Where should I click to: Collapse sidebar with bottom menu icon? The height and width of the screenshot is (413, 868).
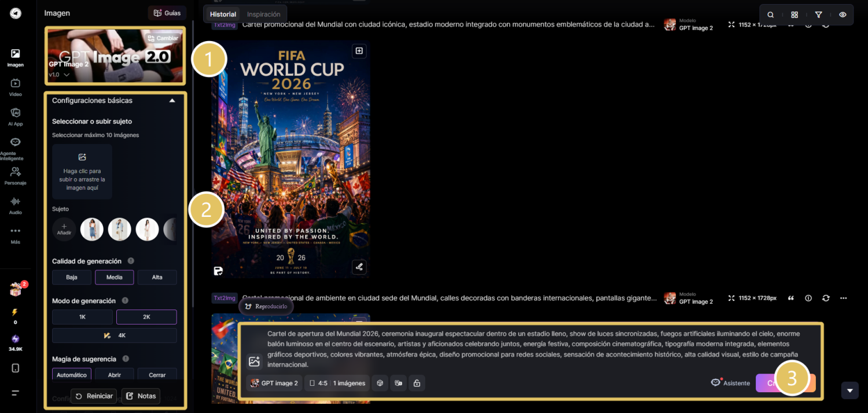(x=16, y=393)
